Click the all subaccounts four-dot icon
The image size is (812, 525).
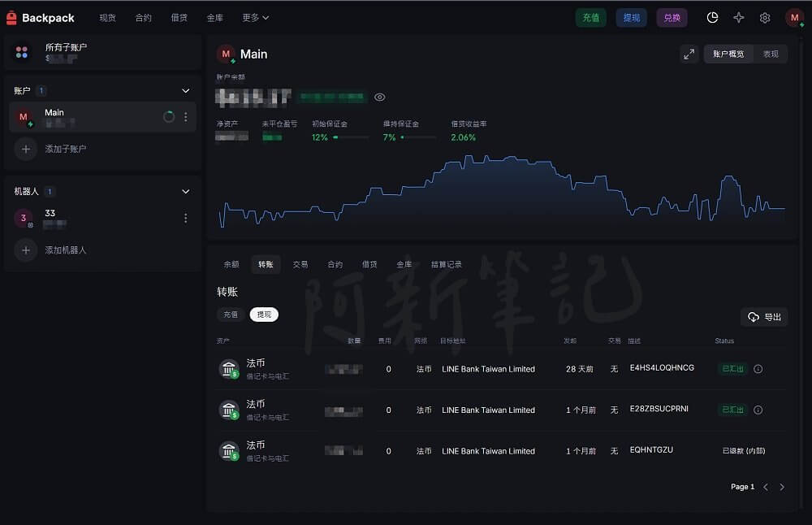coord(22,52)
